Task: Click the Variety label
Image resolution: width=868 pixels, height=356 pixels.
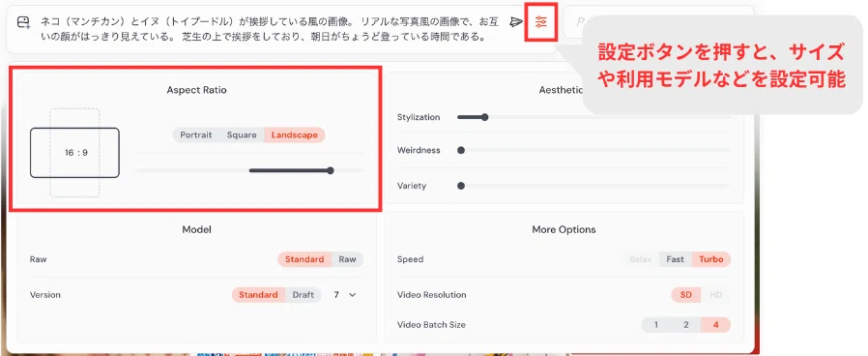Action: coord(412,186)
